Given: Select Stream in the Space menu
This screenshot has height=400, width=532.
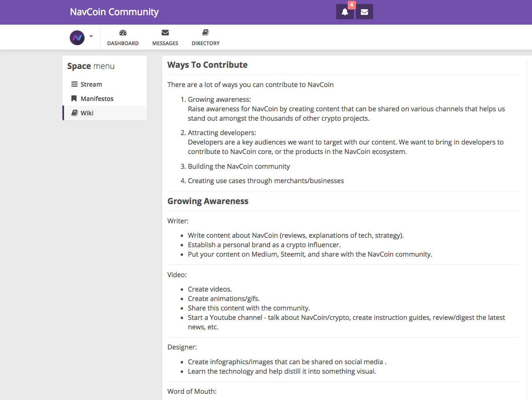Looking at the screenshot, I should (x=91, y=84).
